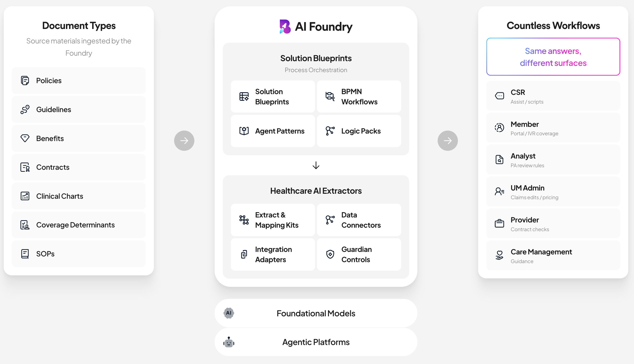Select the Same answers, different surfaces box

(x=553, y=57)
